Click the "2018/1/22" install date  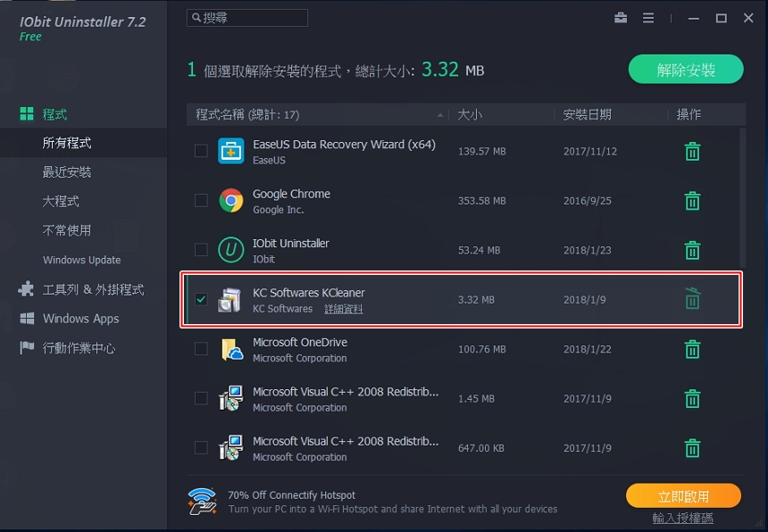click(x=588, y=349)
